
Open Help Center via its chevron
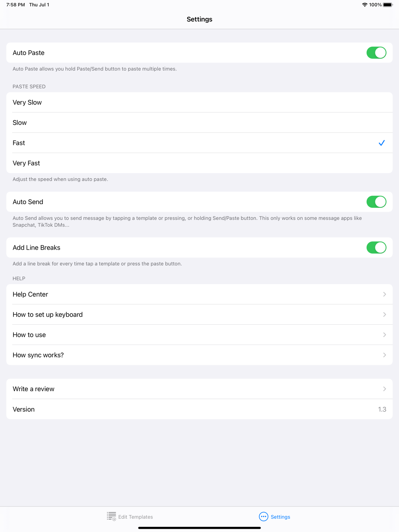[384, 294]
